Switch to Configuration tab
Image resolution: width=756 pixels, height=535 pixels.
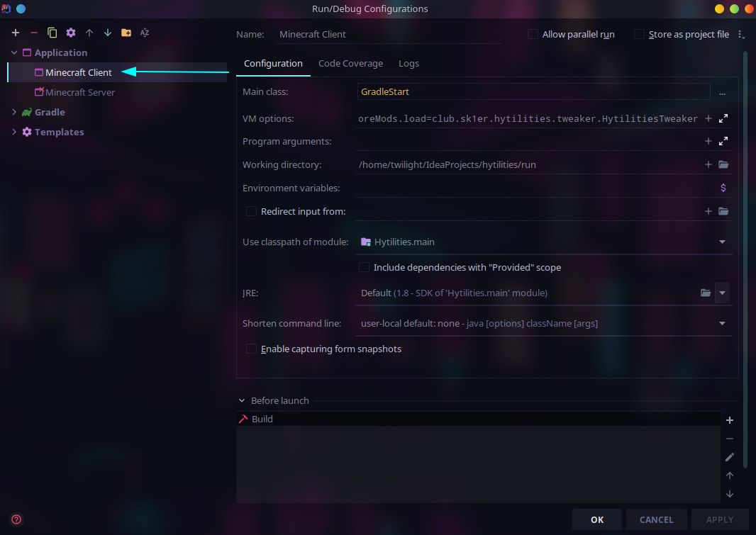273,64
